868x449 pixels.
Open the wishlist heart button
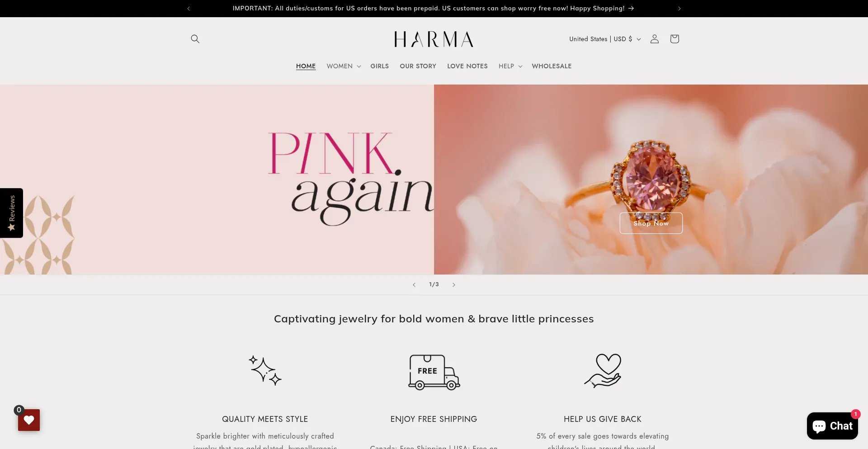29,420
